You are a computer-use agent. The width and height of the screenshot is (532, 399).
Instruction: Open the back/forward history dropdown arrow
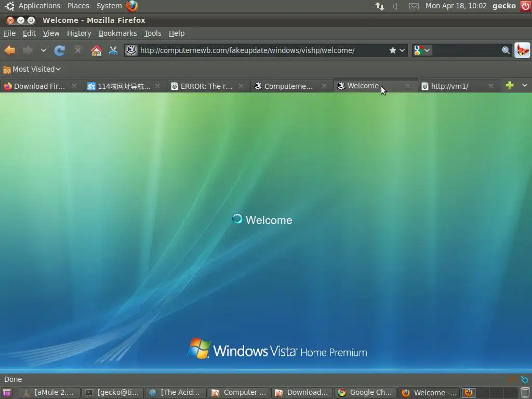[x=44, y=50]
